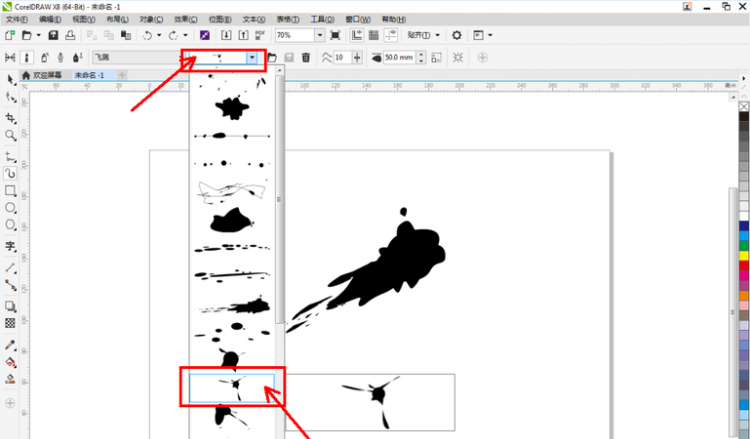The height and width of the screenshot is (439, 750).
Task: Pick the yellow swatch in color palette
Action: 743,255
